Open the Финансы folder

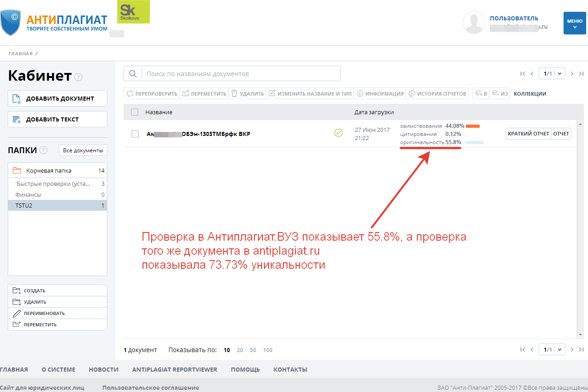point(57,195)
